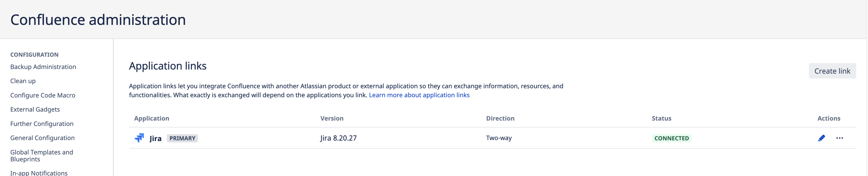Click the Direction column header
Screen dimensions: 868x176
(500, 119)
